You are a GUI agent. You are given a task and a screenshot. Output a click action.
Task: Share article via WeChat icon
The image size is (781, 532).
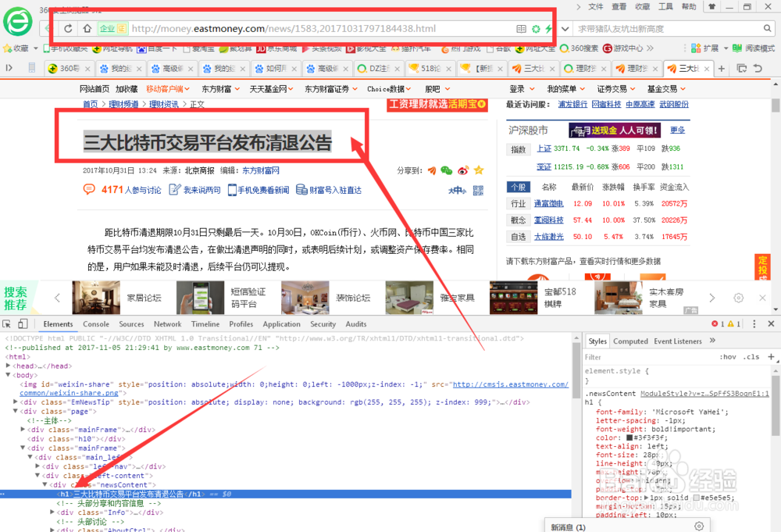pos(447,170)
